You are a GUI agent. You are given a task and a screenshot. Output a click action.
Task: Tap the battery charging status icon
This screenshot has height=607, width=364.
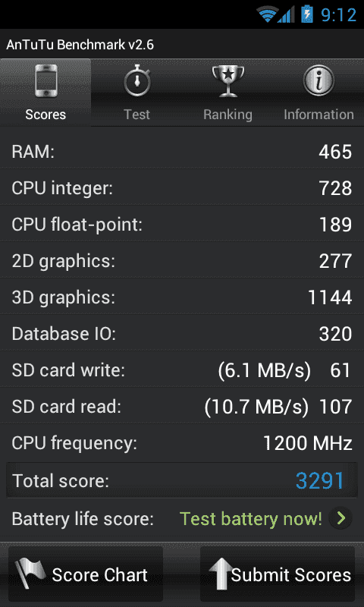coord(307,14)
